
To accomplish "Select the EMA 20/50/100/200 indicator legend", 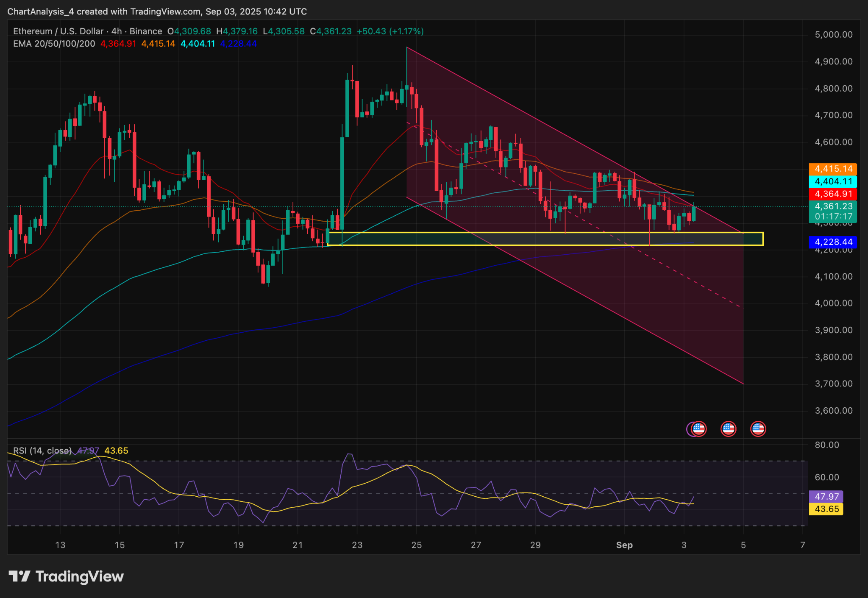I will pyautogui.click(x=54, y=44).
